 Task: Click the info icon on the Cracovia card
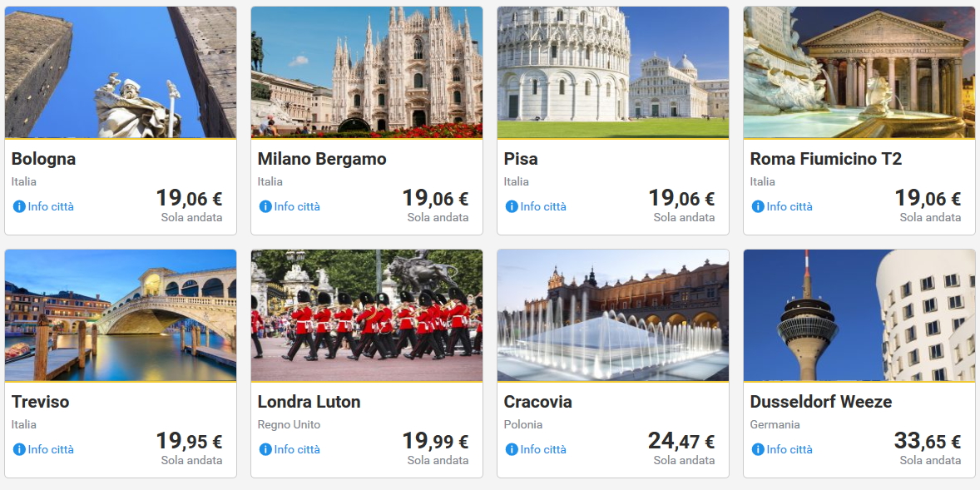tap(512, 449)
